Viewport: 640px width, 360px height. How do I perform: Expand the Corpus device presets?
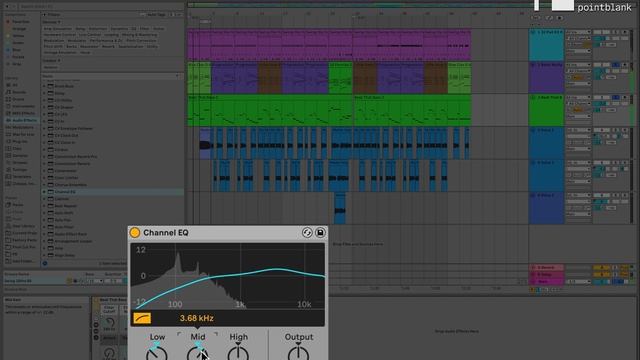point(44,149)
